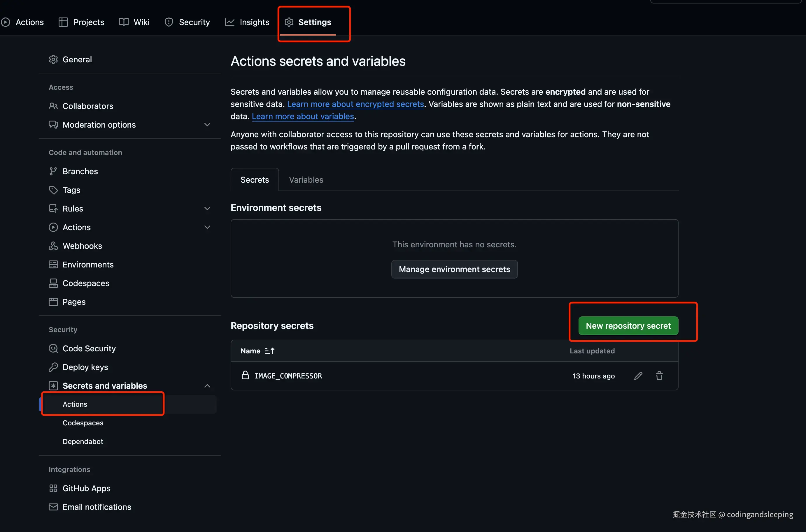Click the GitHub Apps grid icon
Viewport: 806px width, 532px height.
point(53,488)
